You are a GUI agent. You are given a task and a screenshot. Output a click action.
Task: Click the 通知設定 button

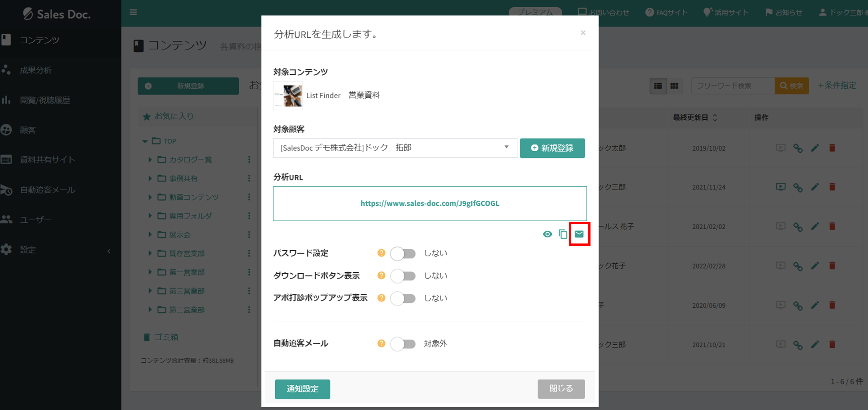pyautogui.click(x=302, y=389)
